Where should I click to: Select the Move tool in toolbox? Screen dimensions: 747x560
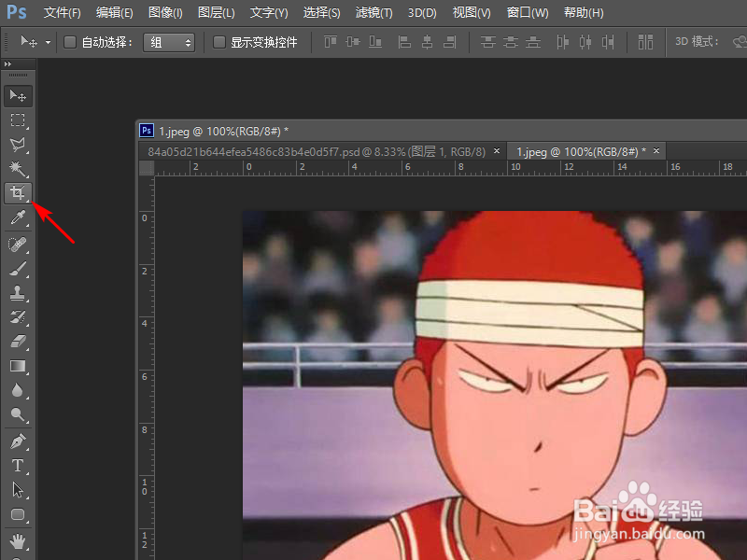pyautogui.click(x=18, y=96)
